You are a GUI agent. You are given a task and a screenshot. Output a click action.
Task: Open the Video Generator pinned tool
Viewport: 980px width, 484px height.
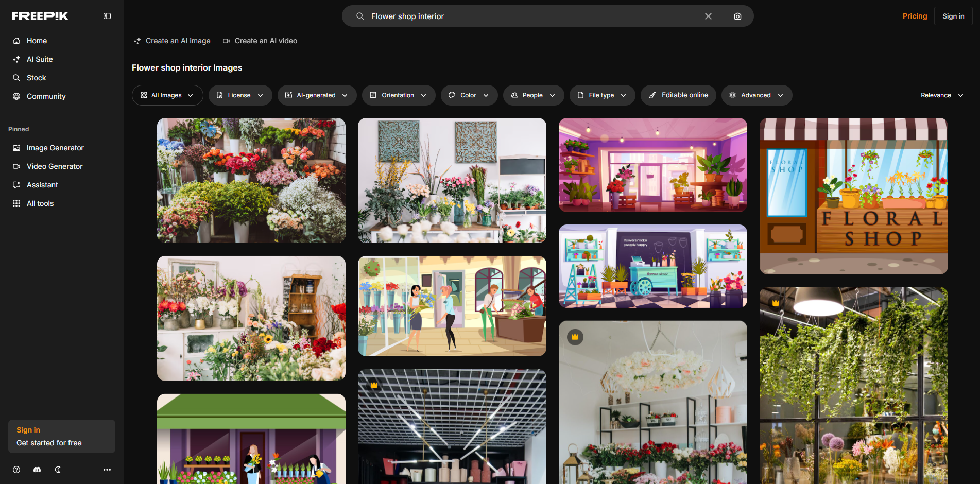(x=54, y=166)
